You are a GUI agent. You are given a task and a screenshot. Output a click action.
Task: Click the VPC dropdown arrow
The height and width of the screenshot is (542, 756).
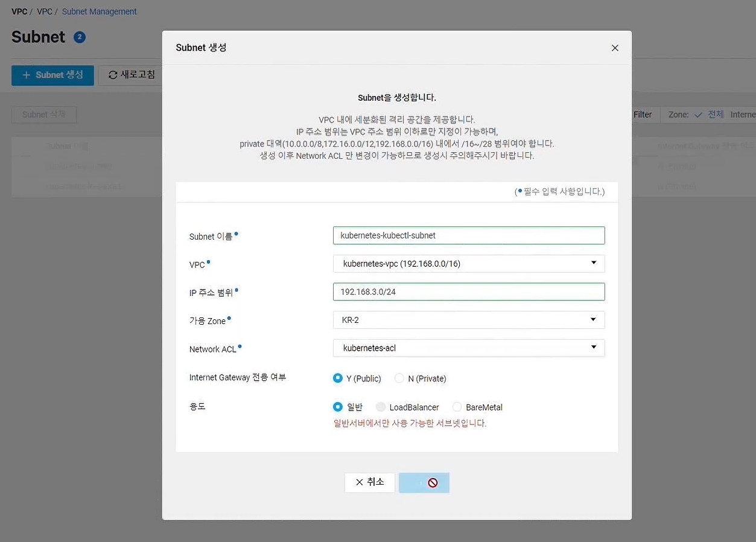594,263
